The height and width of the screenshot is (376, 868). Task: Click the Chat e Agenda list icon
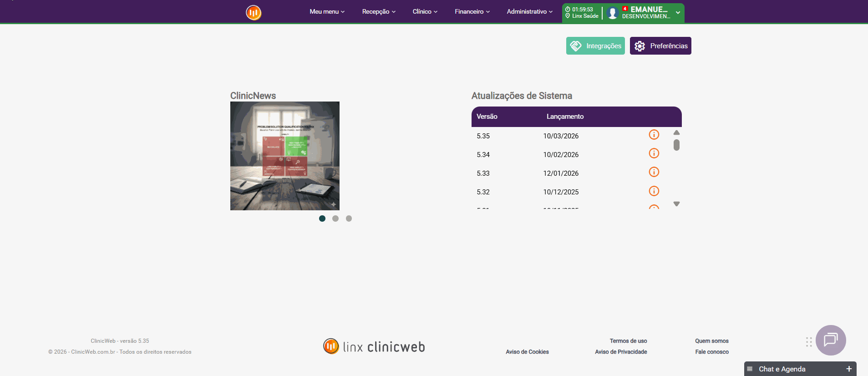pyautogui.click(x=750, y=369)
